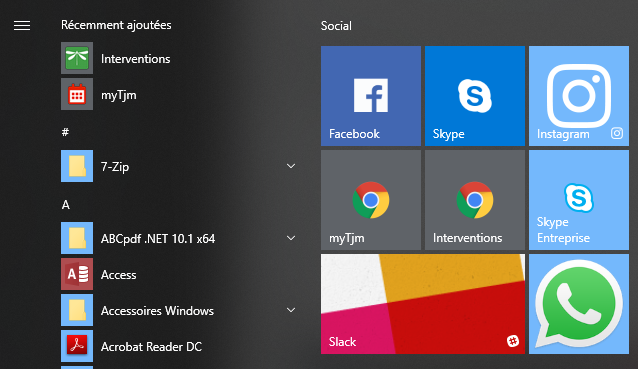Image resolution: width=638 pixels, height=369 pixels.
Task: Click the Interventions label in recent list
Action: point(135,59)
